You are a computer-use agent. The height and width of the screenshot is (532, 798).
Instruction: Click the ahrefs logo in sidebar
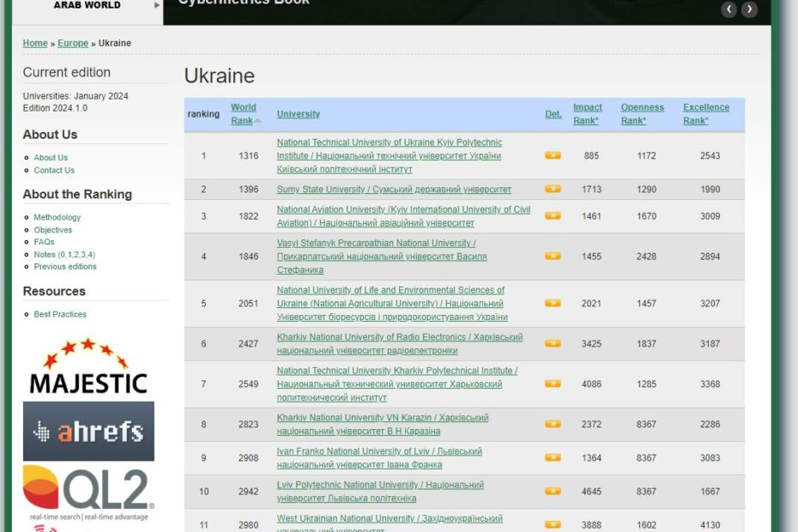(88, 431)
